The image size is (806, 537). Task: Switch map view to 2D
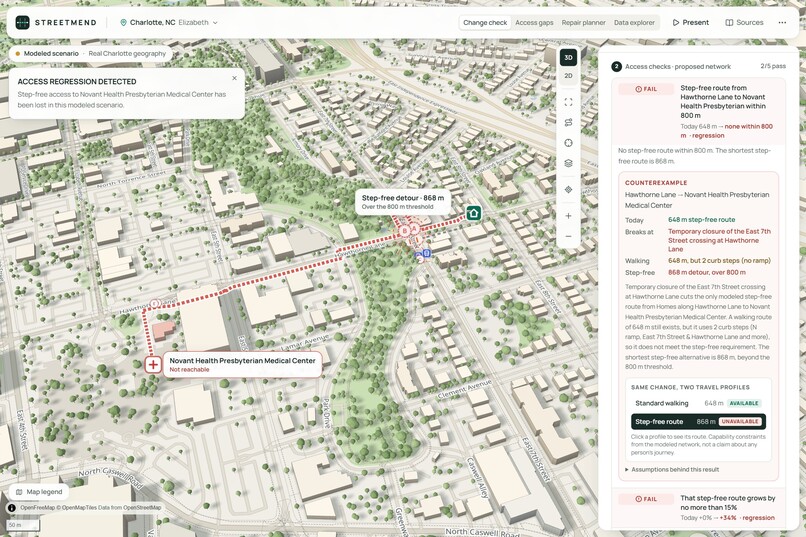(568, 76)
